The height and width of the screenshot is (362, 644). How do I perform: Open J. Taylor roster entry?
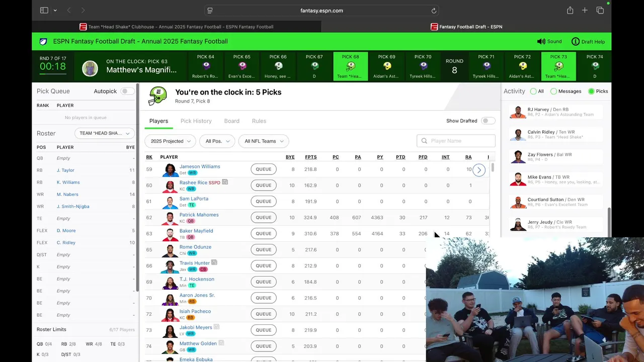click(65, 170)
